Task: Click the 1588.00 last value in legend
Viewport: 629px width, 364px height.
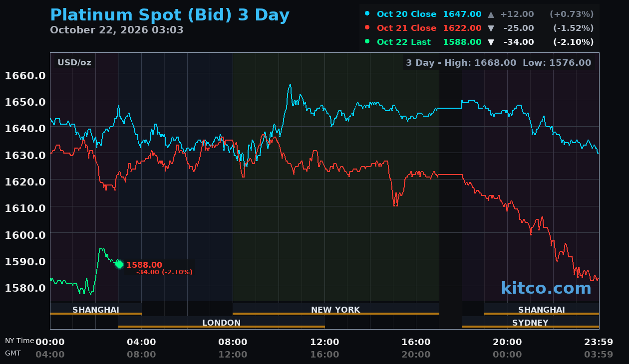Action: point(462,42)
